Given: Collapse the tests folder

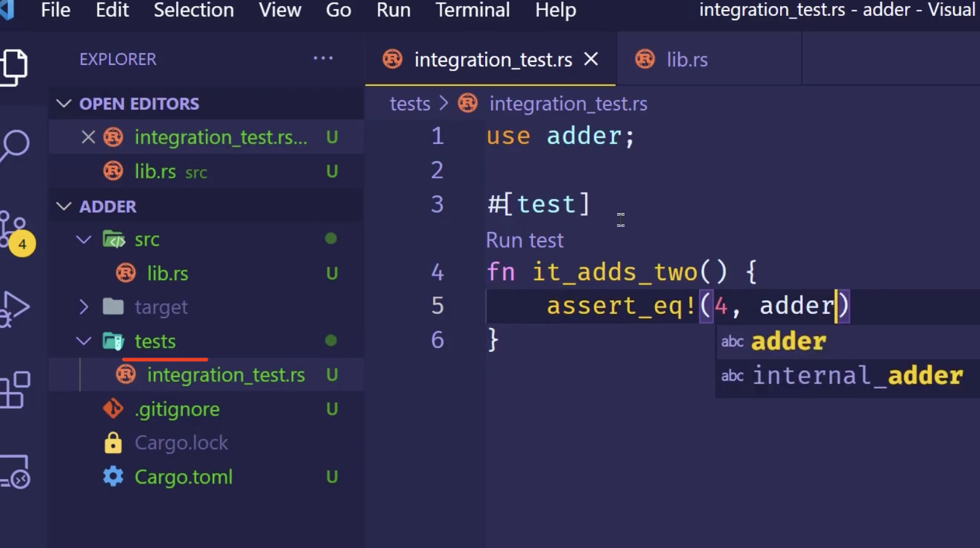Looking at the screenshot, I should (84, 341).
